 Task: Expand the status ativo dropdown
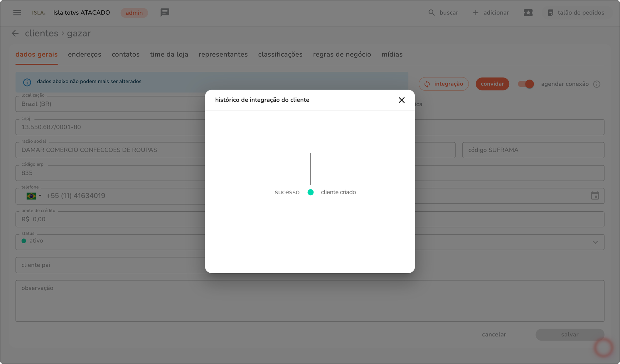click(x=595, y=242)
